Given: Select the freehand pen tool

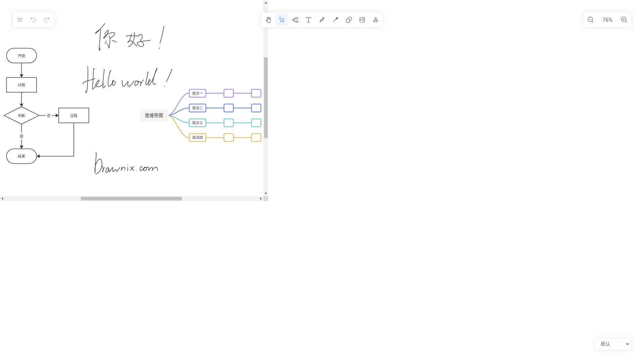Looking at the screenshot, I should pos(322,20).
